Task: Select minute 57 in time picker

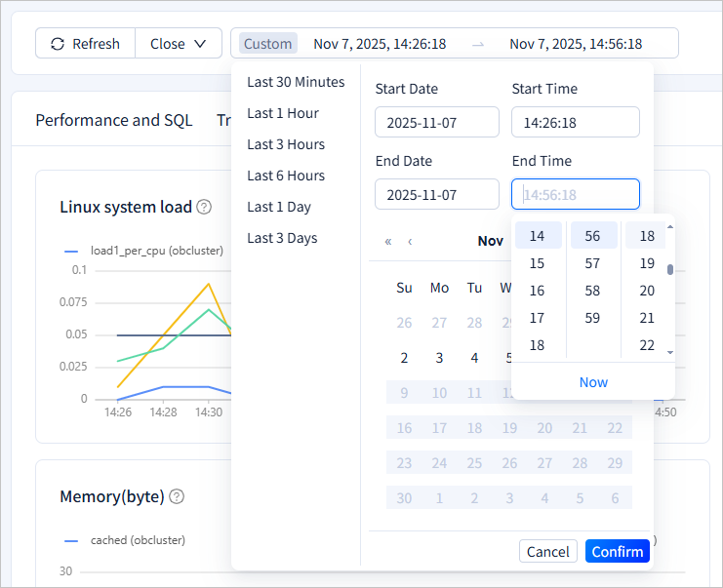Action: click(x=592, y=263)
